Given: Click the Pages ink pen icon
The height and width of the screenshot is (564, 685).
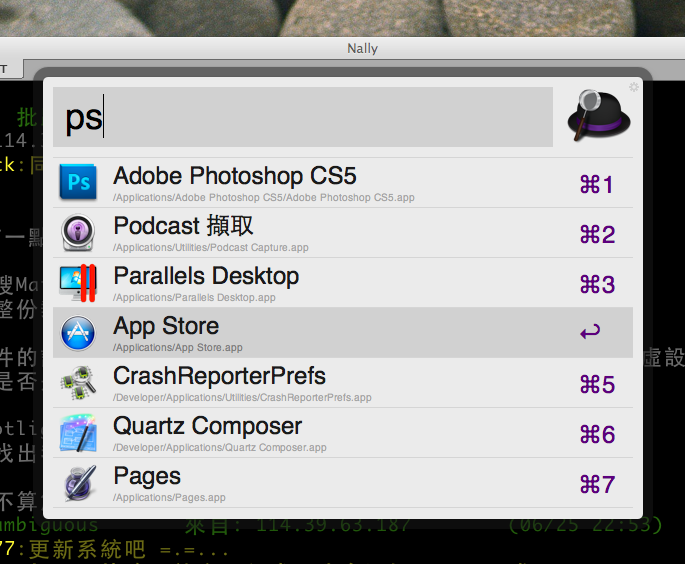Looking at the screenshot, I should pyautogui.click(x=79, y=483).
